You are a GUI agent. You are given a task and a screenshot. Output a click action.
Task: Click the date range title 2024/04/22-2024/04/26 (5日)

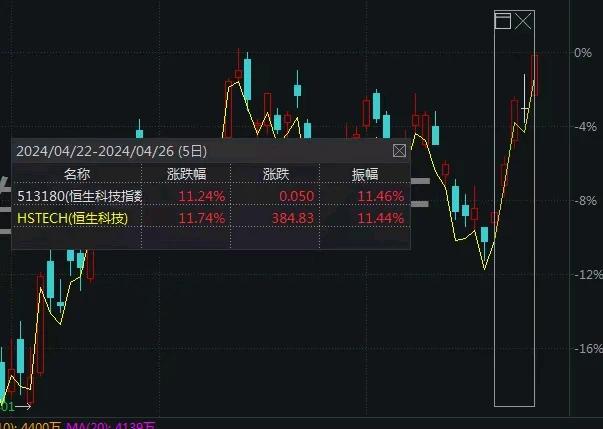112,151
